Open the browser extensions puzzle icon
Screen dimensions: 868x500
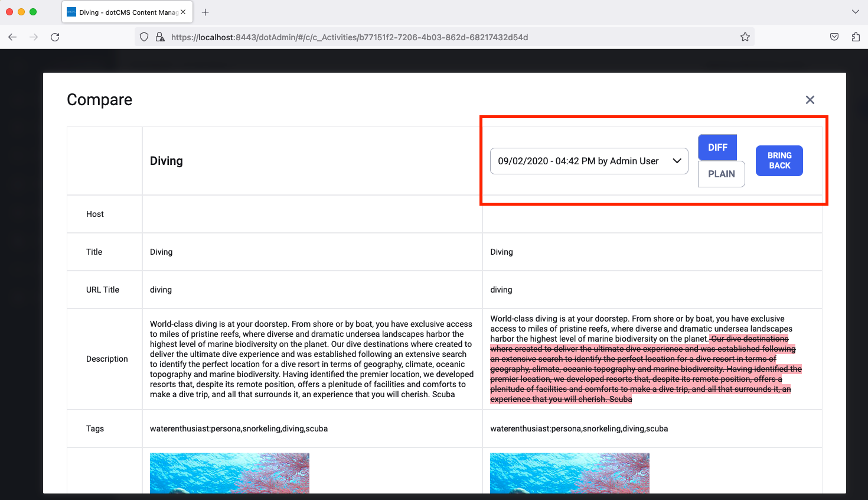pyautogui.click(x=856, y=37)
